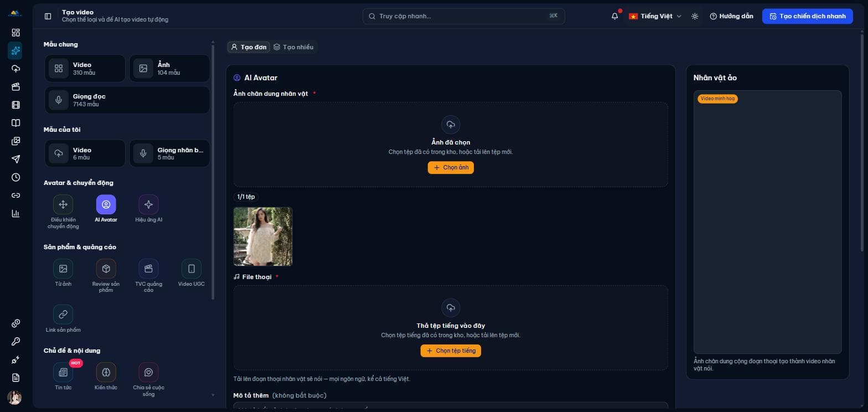Screen dimensions: 868x412
Task: Open my Video 6 mẫu card
Action: [x=85, y=153]
